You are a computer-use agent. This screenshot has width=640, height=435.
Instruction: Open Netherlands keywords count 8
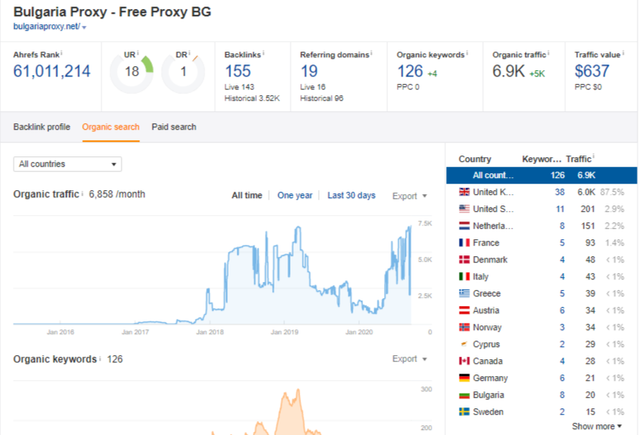pos(562,226)
